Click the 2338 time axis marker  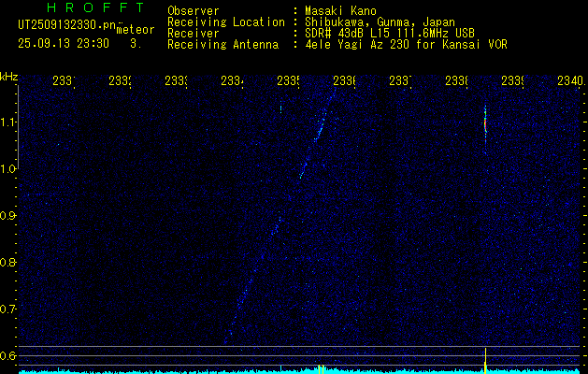(x=456, y=81)
